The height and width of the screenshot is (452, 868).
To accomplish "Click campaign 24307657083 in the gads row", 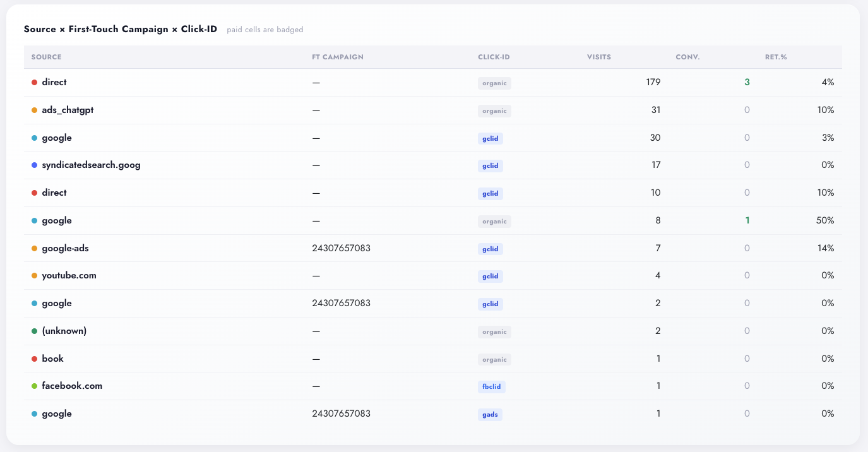I will [x=341, y=413].
